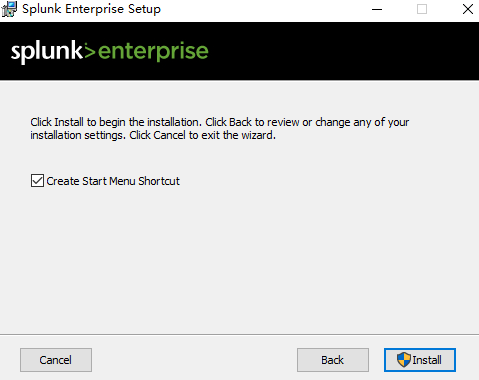
Task: Cancel the Splunk installation
Action: click(x=56, y=360)
